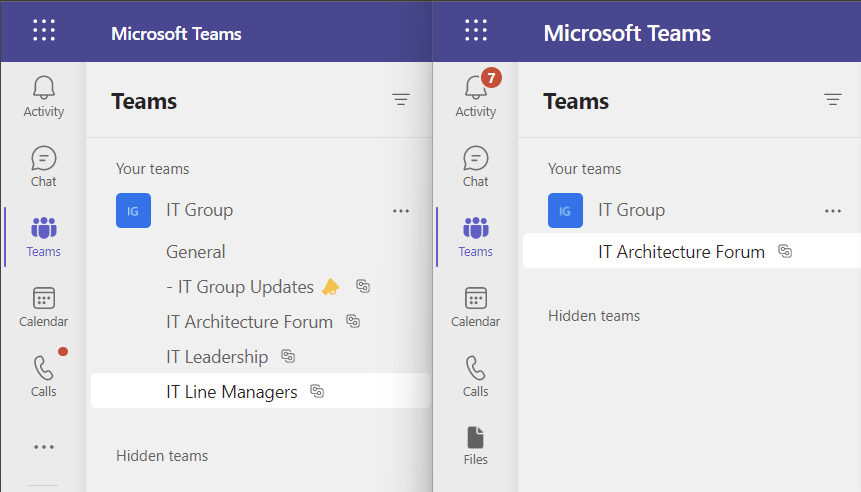This screenshot has width=861, height=492.
Task: Select Teams in right window sidebar
Action: pos(476,237)
